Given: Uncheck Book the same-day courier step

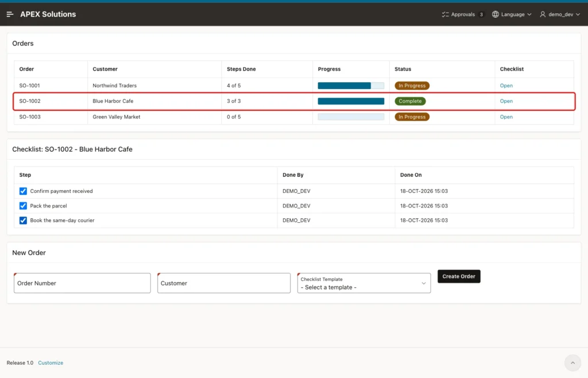Looking at the screenshot, I should tap(23, 220).
